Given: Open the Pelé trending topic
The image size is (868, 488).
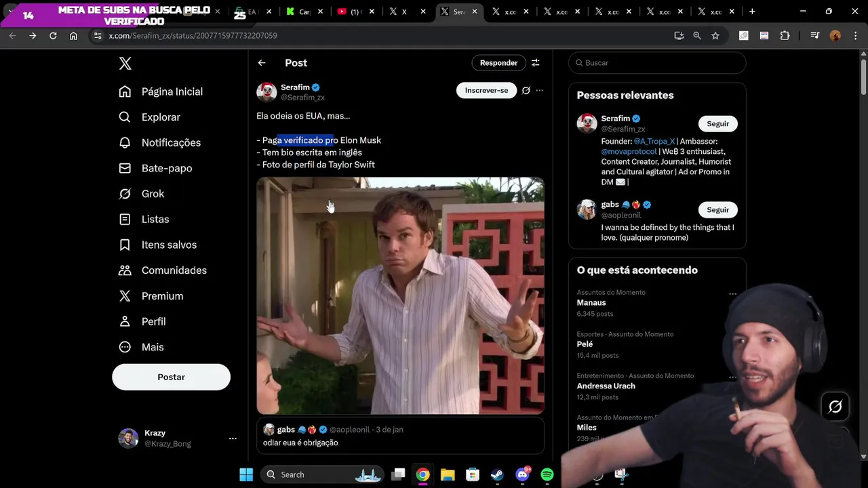Looking at the screenshot, I should pyautogui.click(x=585, y=344).
